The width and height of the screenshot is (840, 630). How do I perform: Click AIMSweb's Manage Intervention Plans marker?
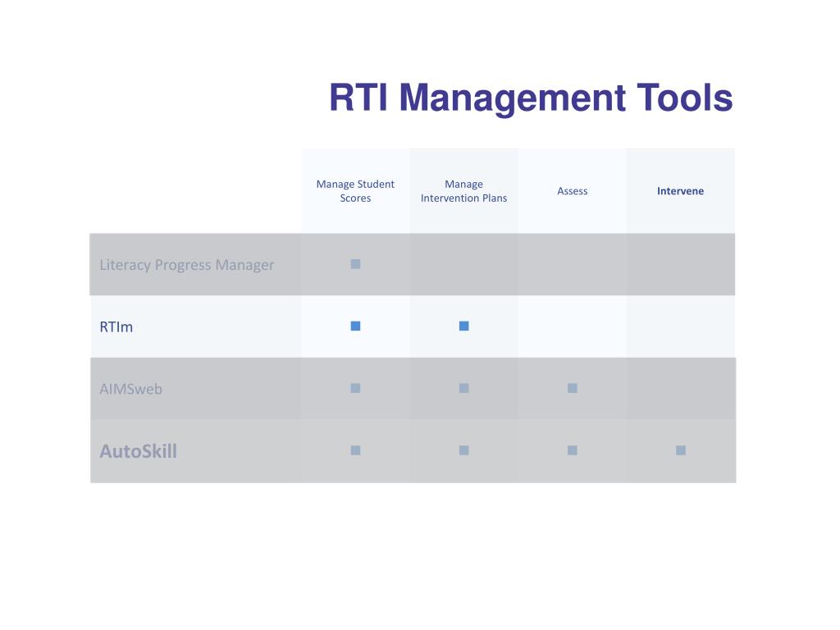[464, 388]
